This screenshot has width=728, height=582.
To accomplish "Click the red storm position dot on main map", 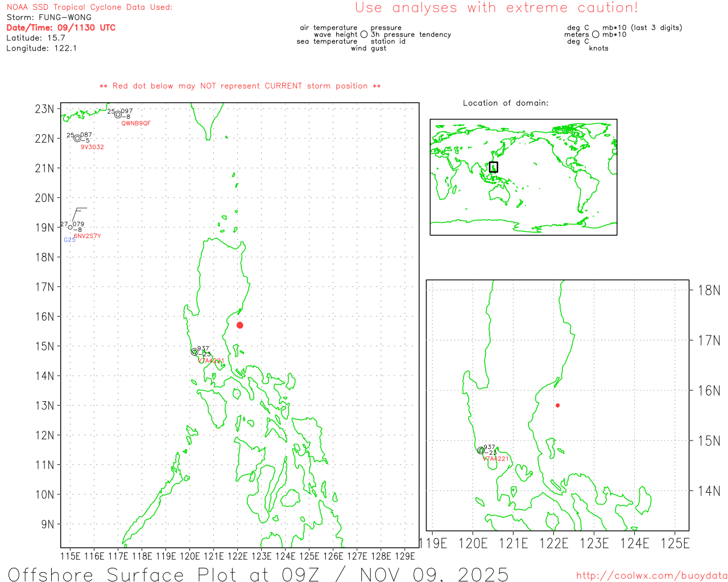I will pos(240,325).
